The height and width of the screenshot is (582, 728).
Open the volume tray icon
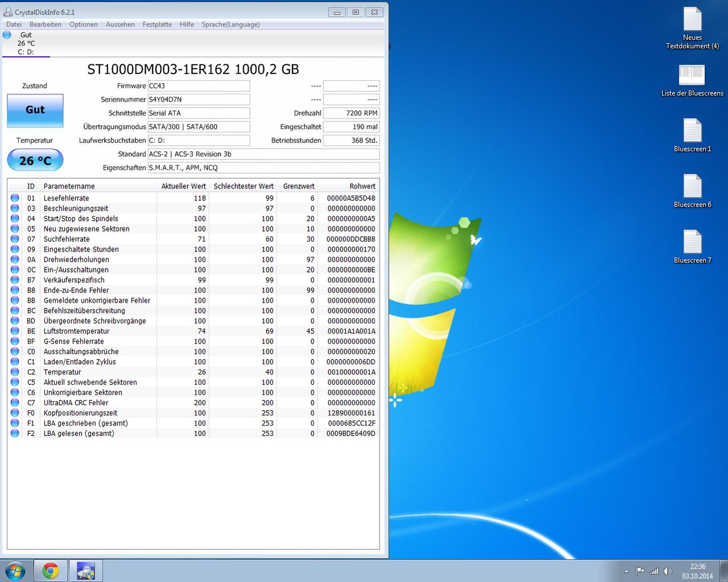pyautogui.click(x=667, y=571)
